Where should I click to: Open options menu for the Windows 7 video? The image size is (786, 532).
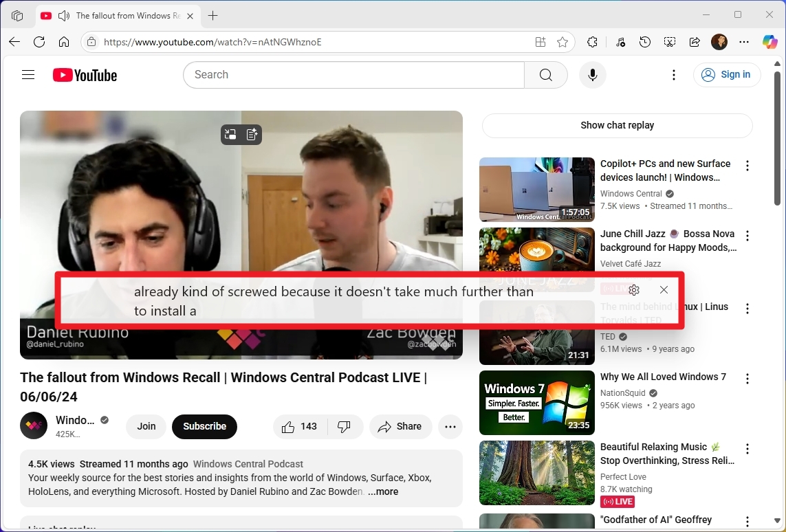click(747, 379)
